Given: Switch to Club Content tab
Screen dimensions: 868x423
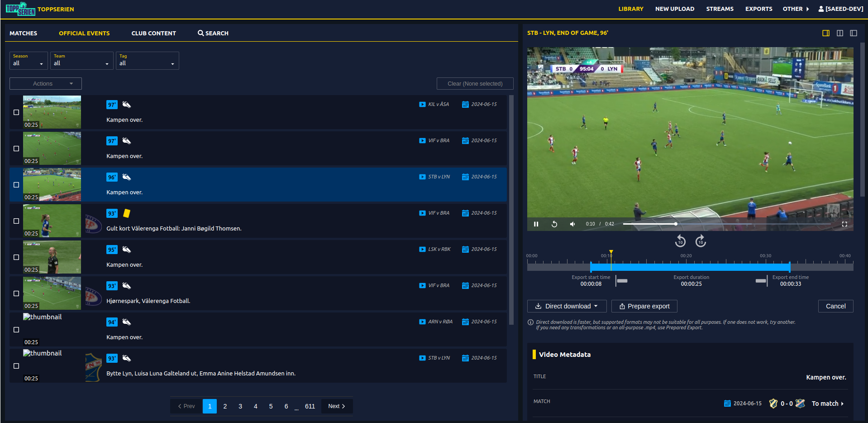Looking at the screenshot, I should pyautogui.click(x=153, y=33).
